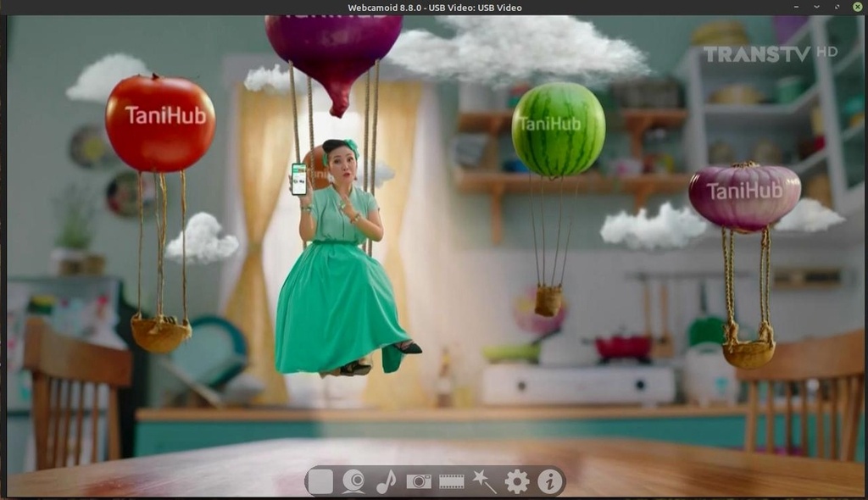Show the about information via the i icon

click(x=549, y=481)
